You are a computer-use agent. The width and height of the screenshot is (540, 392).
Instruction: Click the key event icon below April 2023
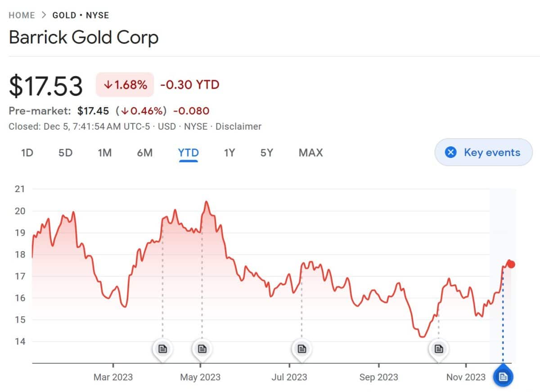[162, 348]
